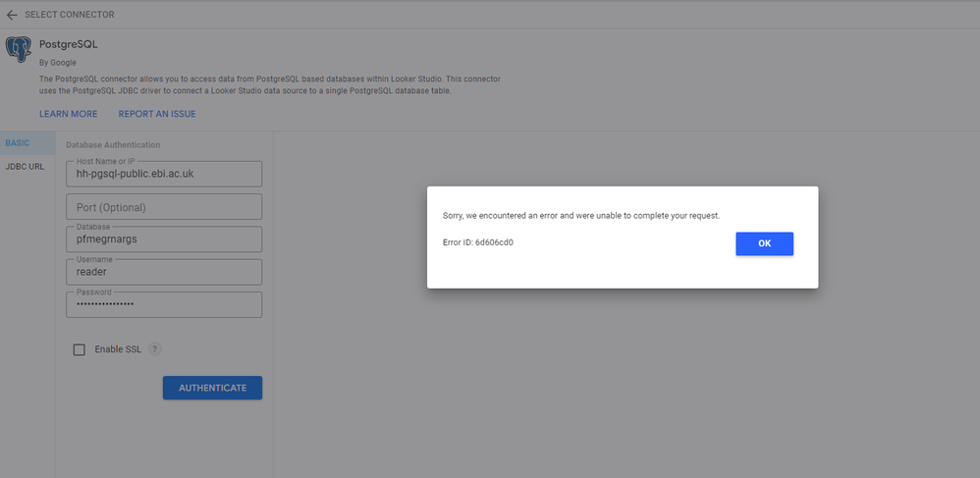The width and height of the screenshot is (980, 478).
Task: Click the Enable SSL label
Action: pyautogui.click(x=118, y=349)
